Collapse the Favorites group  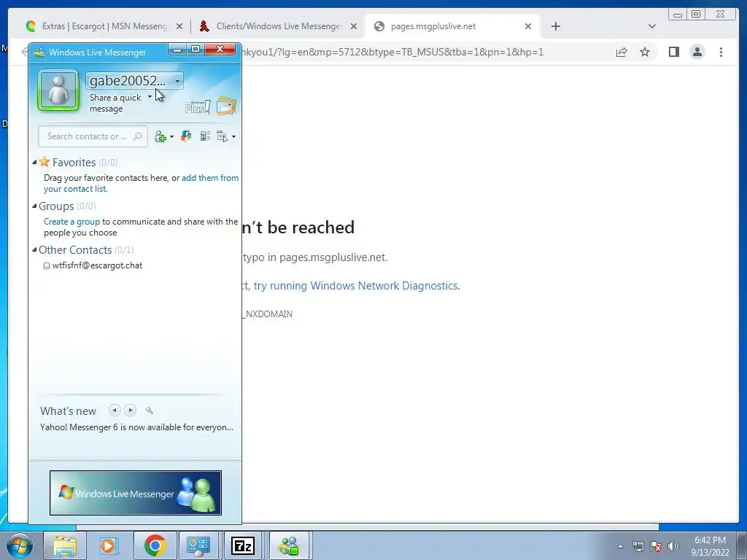pyautogui.click(x=34, y=163)
